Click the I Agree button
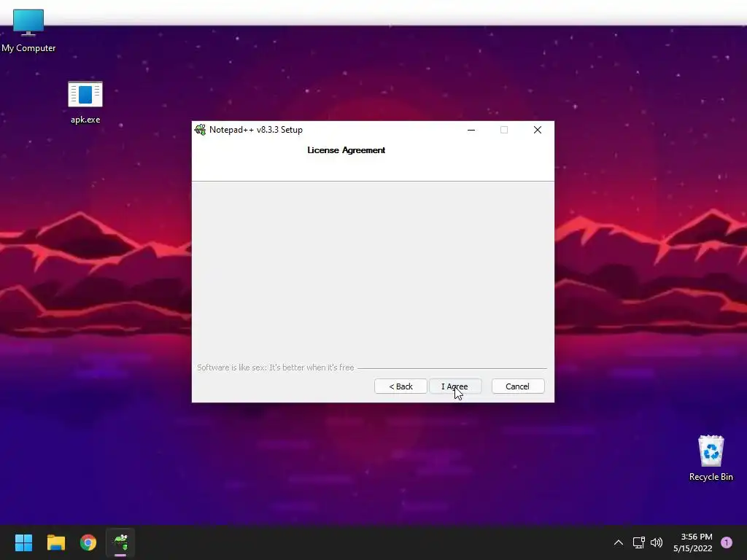Image resolution: width=747 pixels, height=560 pixels. point(455,386)
